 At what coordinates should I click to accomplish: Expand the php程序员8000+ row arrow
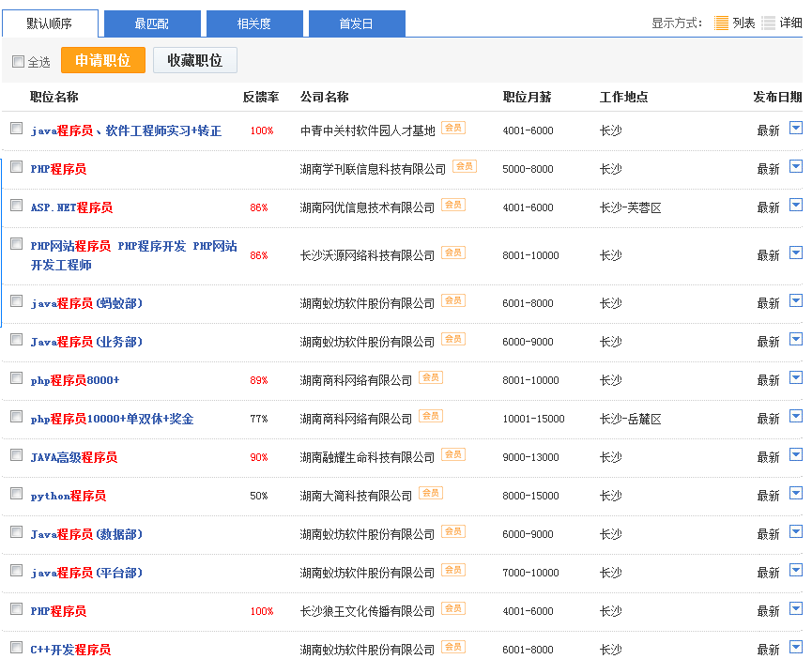pos(796,377)
